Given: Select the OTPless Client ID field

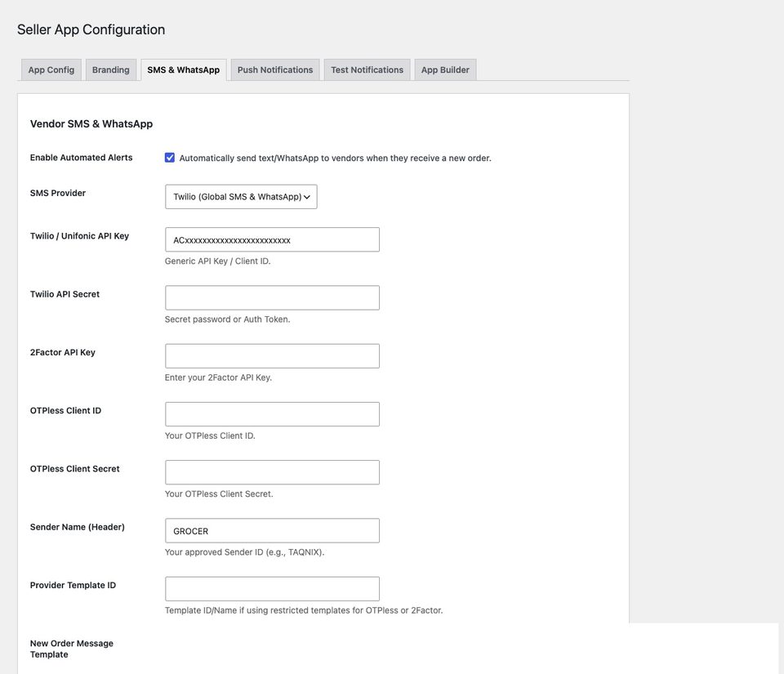Looking at the screenshot, I should tap(272, 414).
